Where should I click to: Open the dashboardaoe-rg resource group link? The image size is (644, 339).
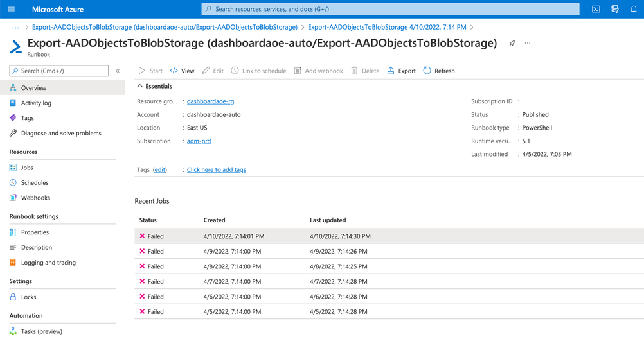tap(210, 101)
